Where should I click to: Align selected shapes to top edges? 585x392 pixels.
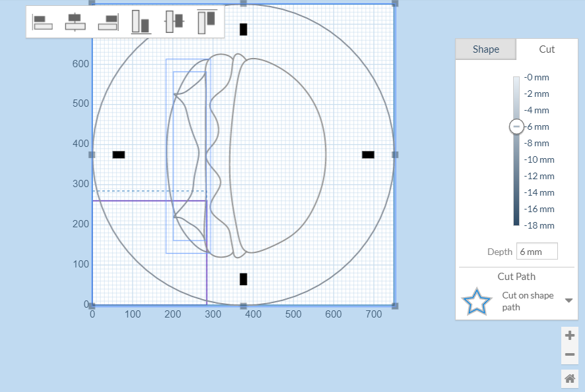pyautogui.click(x=207, y=22)
